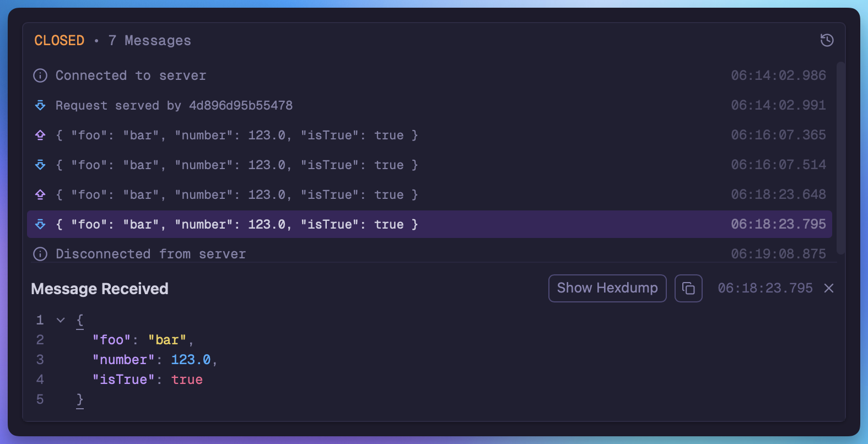Click outgoing arrow icon on 06:18:23.648 message
868x444 pixels.
pos(40,194)
